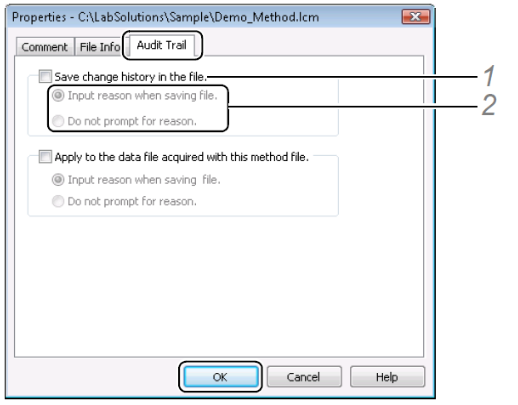This screenshot has width=518, height=405.
Task: Click the Cancel button
Action: click(304, 377)
